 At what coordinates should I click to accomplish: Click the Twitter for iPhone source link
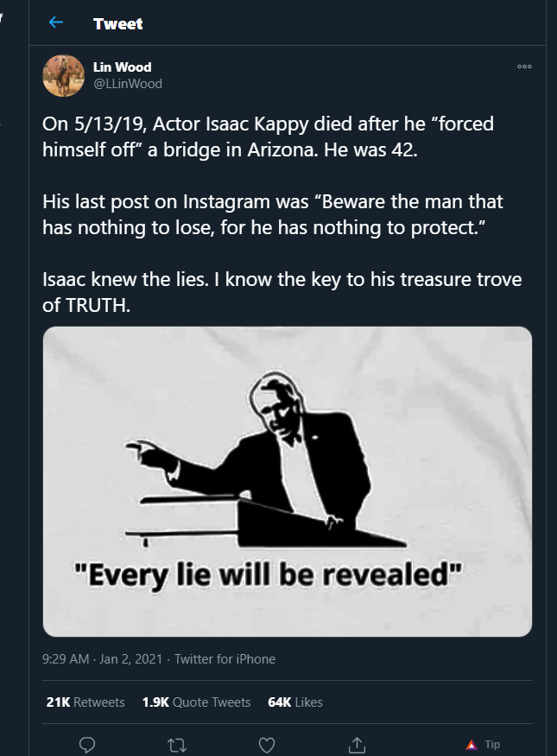click(x=225, y=659)
